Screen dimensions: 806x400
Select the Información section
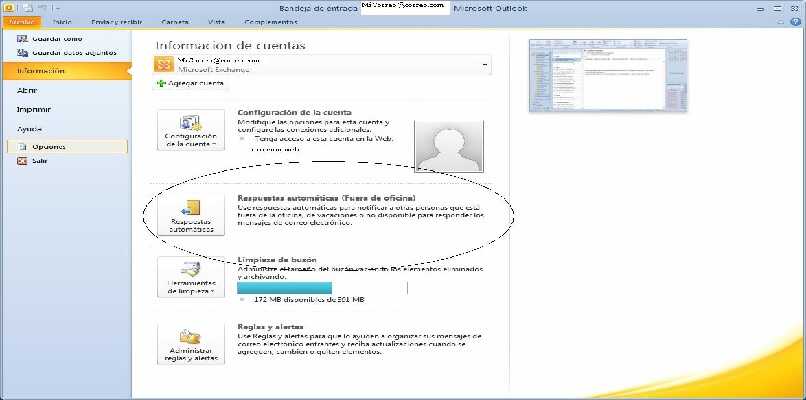pyautogui.click(x=66, y=71)
